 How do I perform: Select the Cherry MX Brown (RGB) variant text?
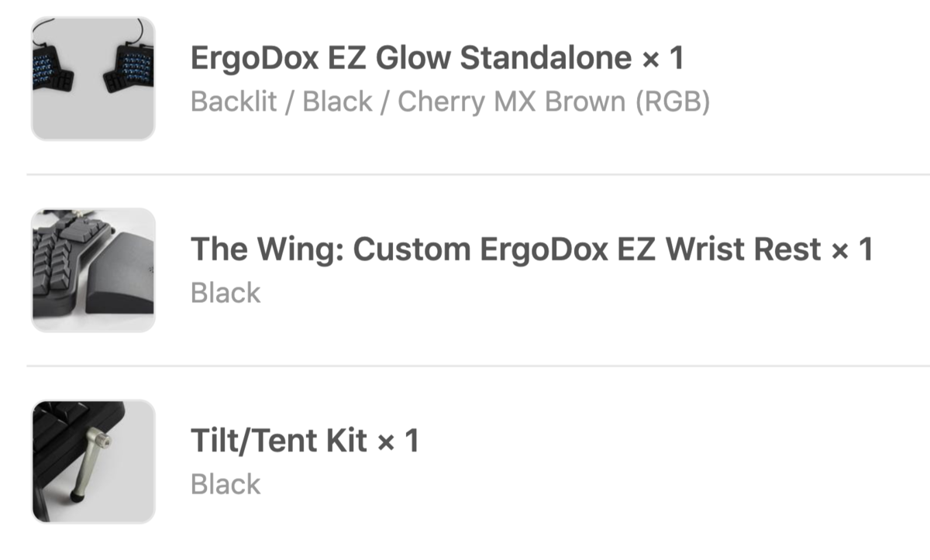(x=553, y=102)
